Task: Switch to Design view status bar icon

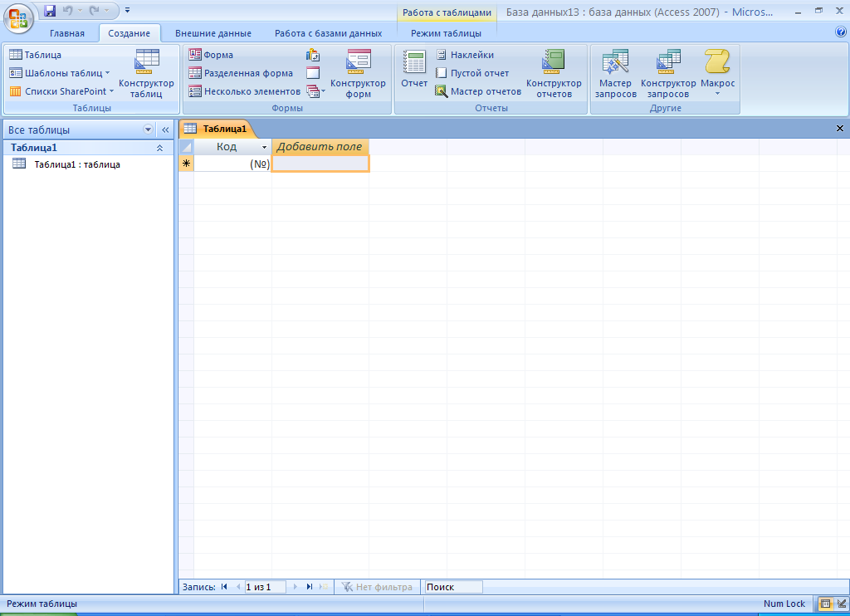Action: coord(841,604)
